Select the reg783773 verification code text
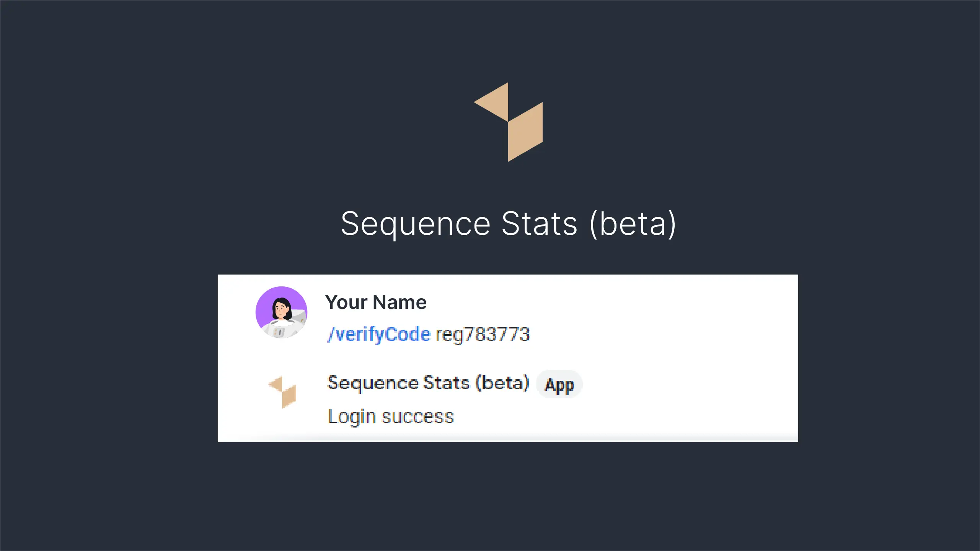Screen dimensions: 980x551 [483, 335]
